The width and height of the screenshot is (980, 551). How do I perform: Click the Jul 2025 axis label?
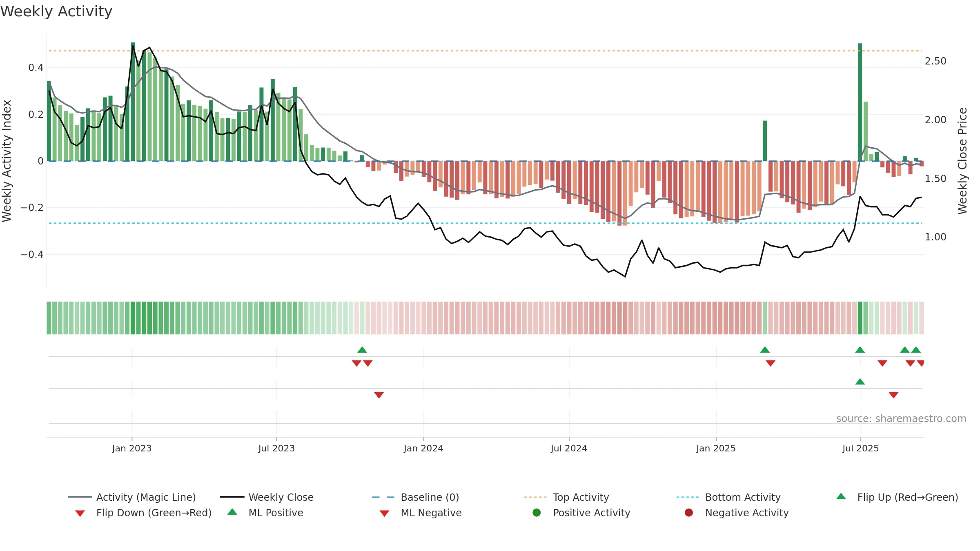[x=860, y=448]
